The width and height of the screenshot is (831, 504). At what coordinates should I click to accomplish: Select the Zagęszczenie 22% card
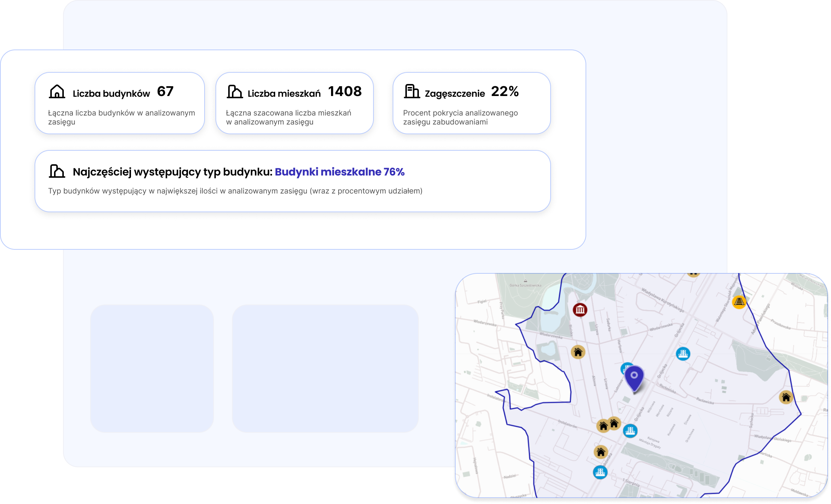tap(471, 103)
